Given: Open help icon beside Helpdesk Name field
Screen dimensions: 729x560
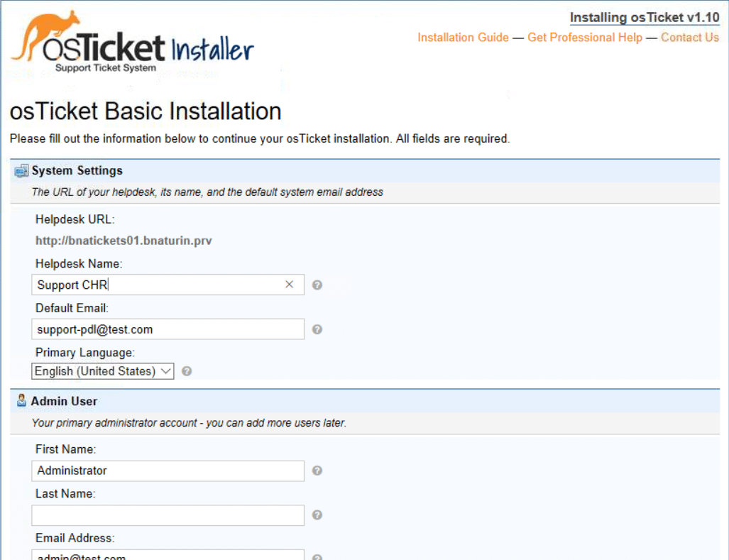Looking at the screenshot, I should pyautogui.click(x=317, y=285).
